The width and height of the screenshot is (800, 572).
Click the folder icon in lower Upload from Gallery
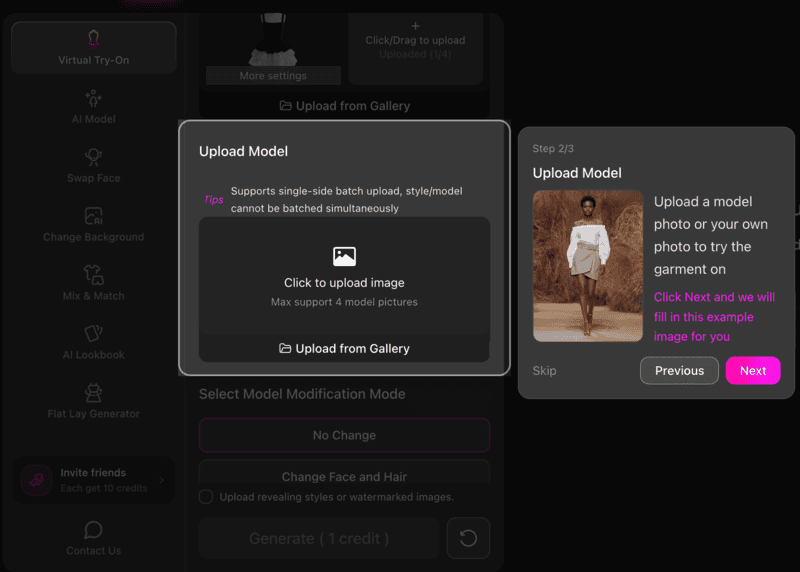(x=285, y=349)
